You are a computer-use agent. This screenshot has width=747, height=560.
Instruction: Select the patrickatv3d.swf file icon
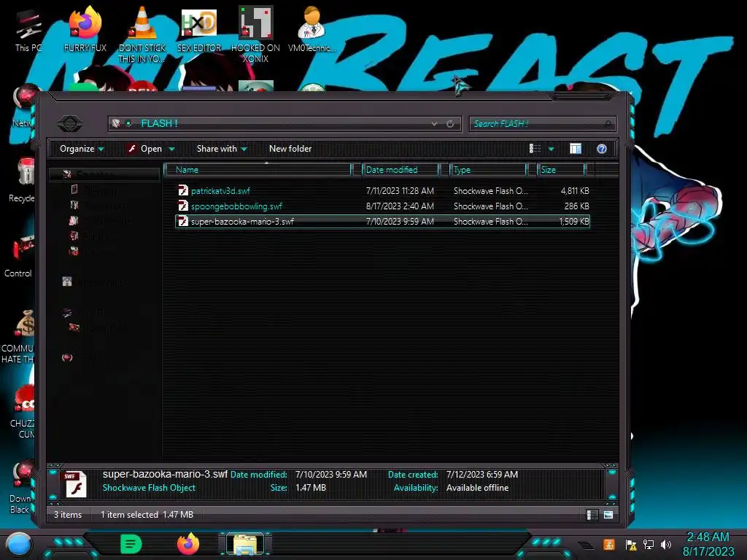(183, 190)
